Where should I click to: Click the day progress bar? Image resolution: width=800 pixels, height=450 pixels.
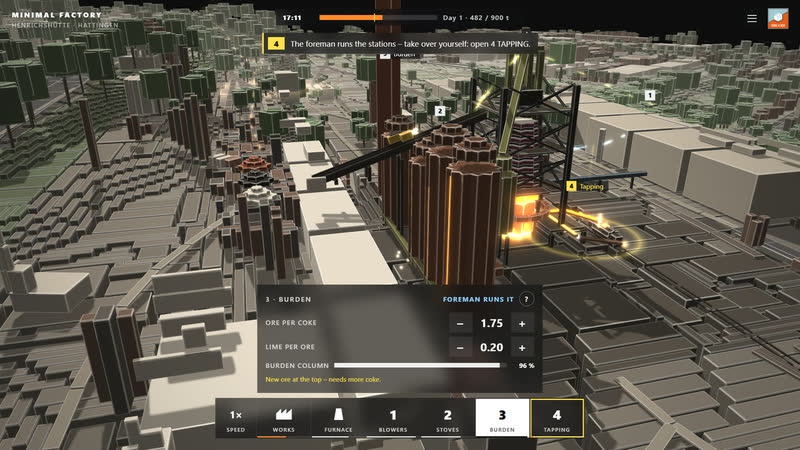click(x=378, y=18)
